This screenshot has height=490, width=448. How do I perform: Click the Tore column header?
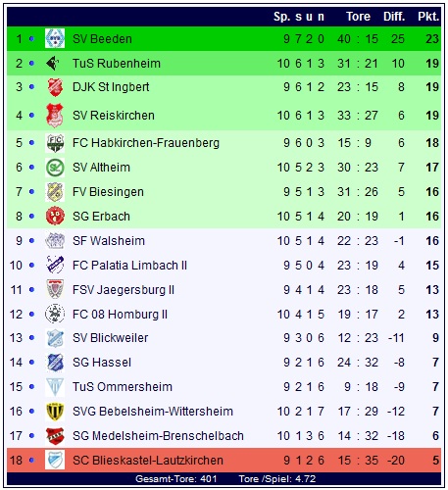(358, 17)
